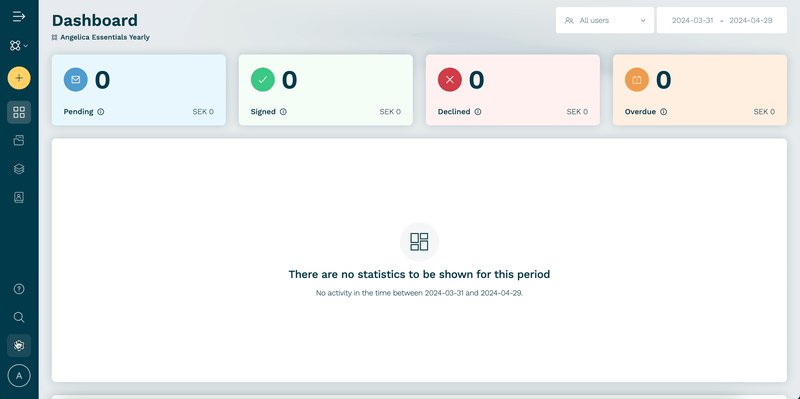This screenshot has width=800, height=399.
Task: Click the empty-state dashboard tiles icon
Action: point(419,241)
